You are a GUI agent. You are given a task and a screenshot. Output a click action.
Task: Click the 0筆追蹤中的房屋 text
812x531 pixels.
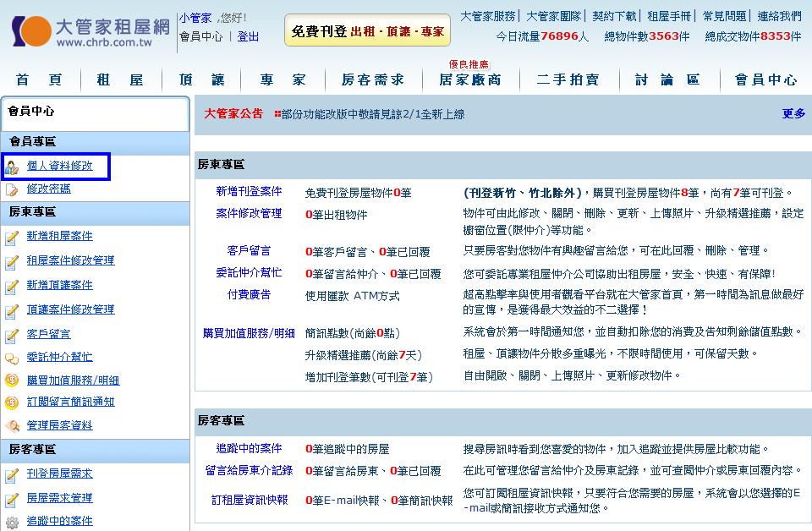[x=347, y=449]
